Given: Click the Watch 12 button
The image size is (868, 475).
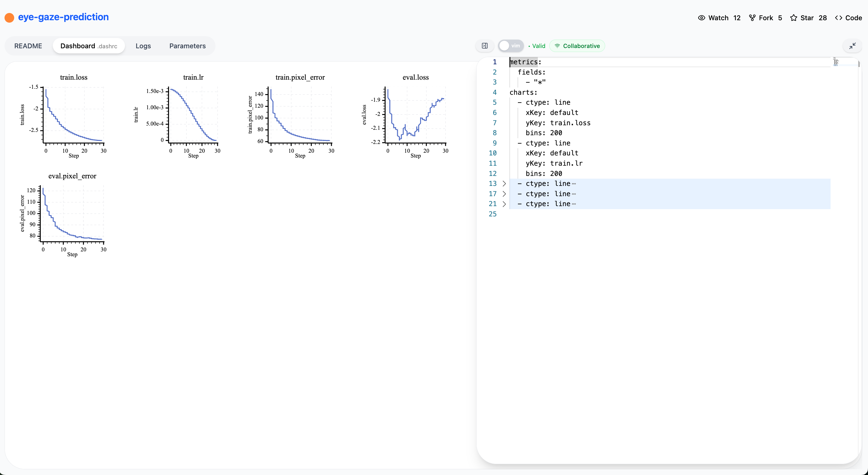Looking at the screenshot, I should [x=719, y=18].
